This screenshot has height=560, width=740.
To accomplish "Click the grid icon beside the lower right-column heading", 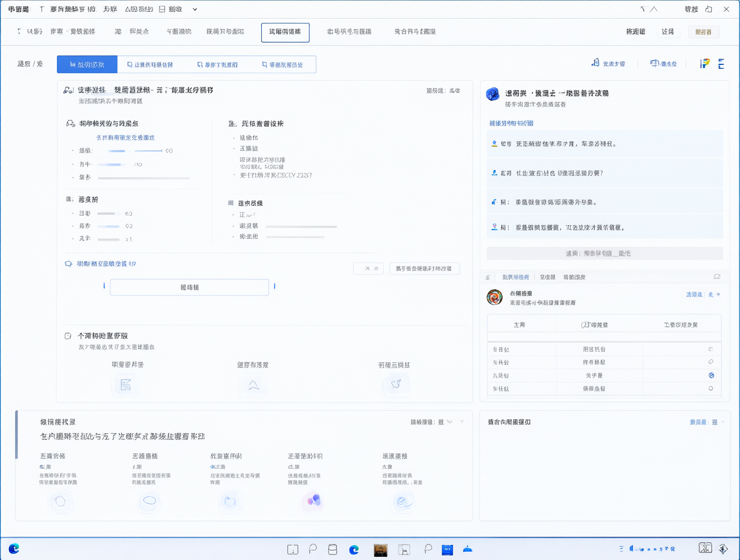I will click(x=231, y=203).
